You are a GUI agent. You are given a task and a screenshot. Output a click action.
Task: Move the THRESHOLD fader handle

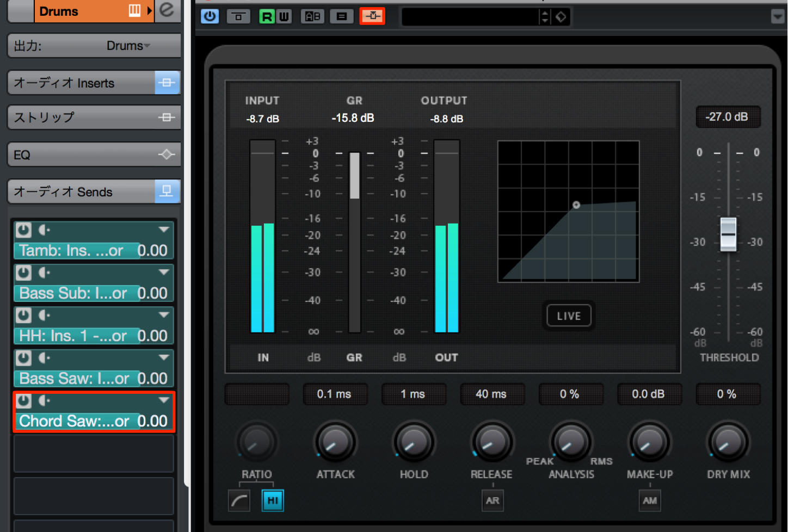click(728, 234)
